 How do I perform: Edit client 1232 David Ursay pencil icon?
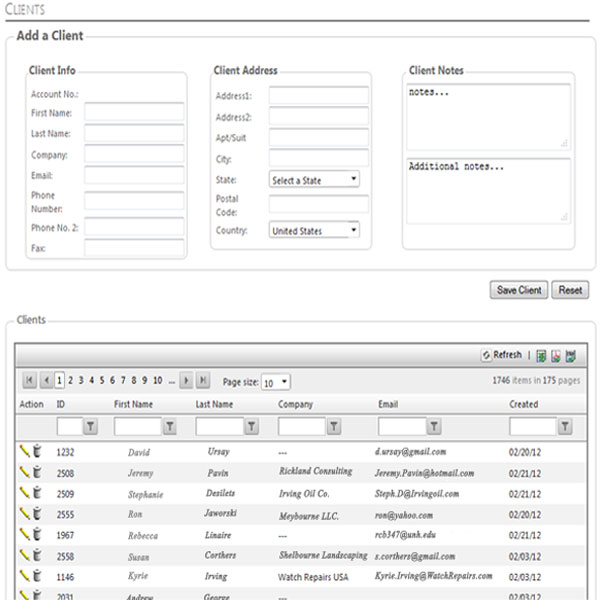click(x=24, y=452)
